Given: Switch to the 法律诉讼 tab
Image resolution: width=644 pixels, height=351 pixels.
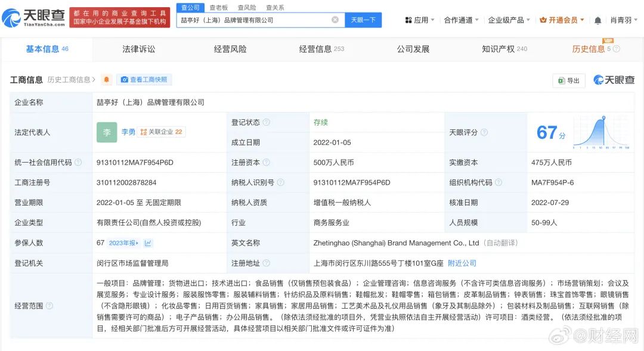Looking at the screenshot, I should click(138, 49).
